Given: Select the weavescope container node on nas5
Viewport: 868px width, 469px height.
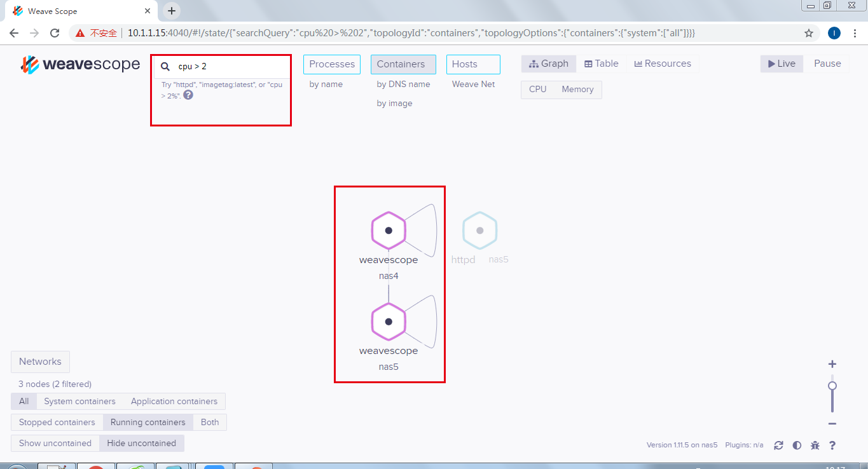Looking at the screenshot, I should (389, 322).
